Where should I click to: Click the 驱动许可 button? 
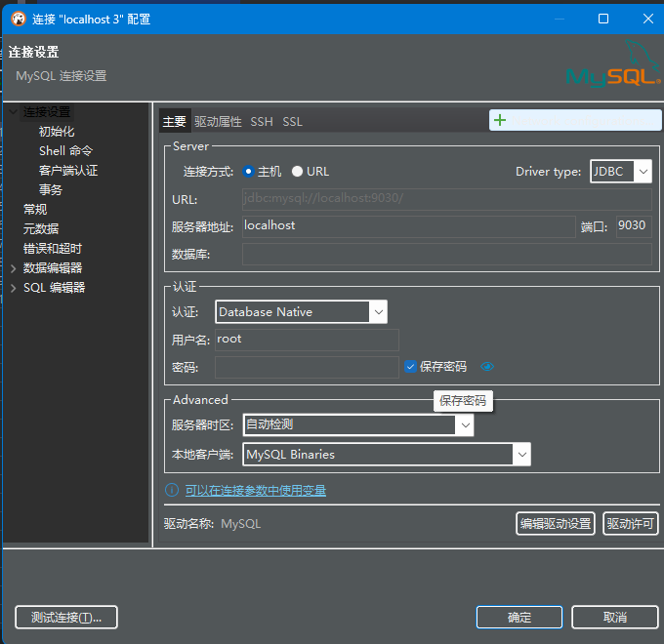(630, 523)
